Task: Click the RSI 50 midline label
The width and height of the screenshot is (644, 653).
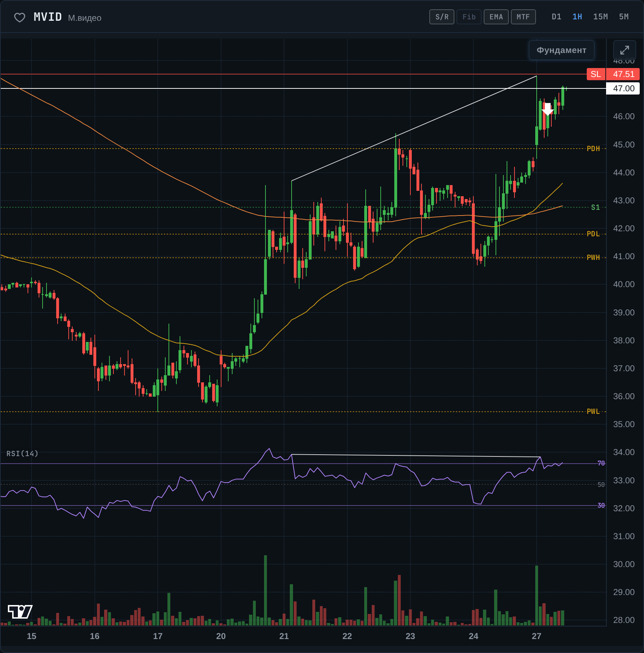Action: [601, 484]
